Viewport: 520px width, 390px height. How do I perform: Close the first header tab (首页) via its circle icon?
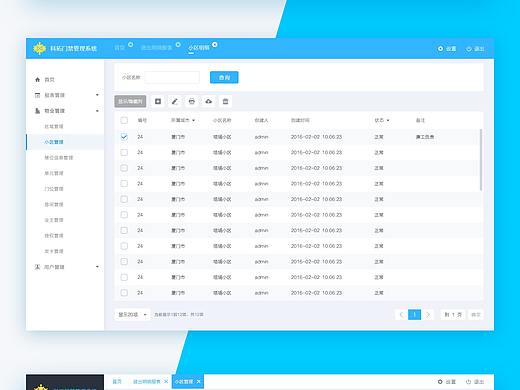click(131, 44)
